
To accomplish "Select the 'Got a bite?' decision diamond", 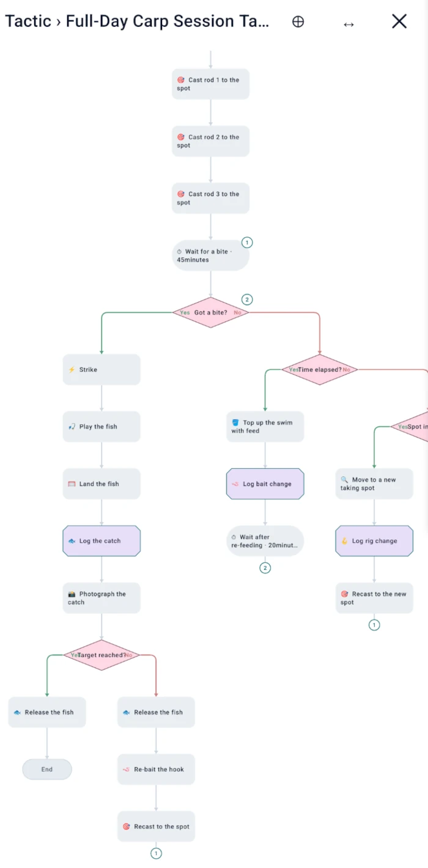I will point(210,312).
